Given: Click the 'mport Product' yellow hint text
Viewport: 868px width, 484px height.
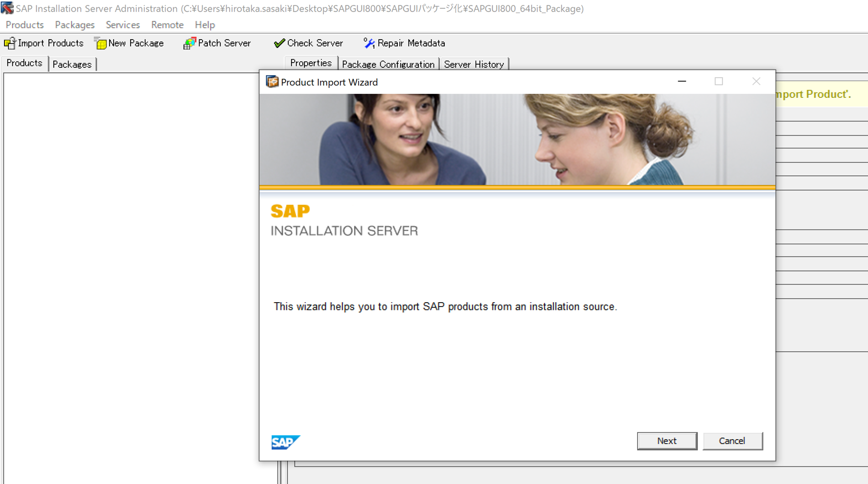Looking at the screenshot, I should (x=813, y=94).
